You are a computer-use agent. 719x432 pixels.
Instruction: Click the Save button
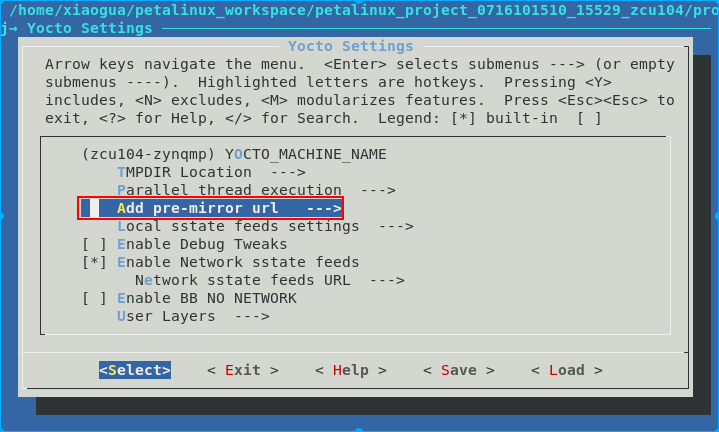[x=459, y=370]
